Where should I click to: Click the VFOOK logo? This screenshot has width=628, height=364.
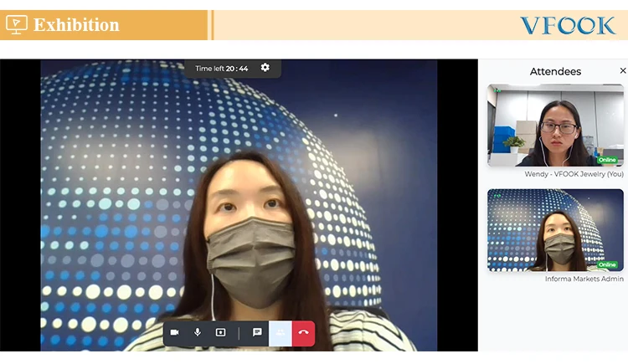pos(568,26)
